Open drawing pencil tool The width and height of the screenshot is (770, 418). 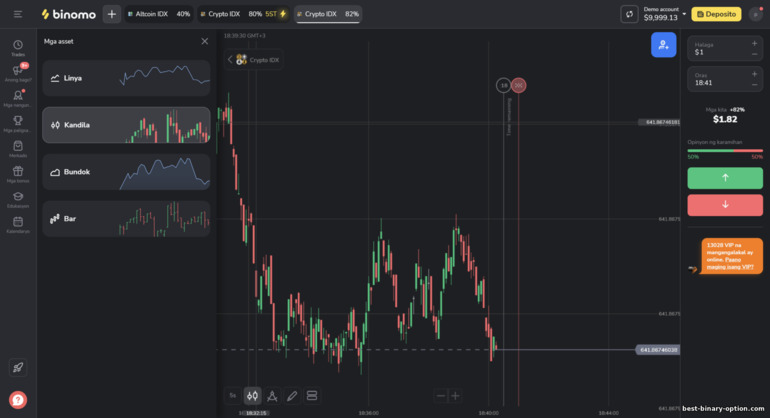292,395
